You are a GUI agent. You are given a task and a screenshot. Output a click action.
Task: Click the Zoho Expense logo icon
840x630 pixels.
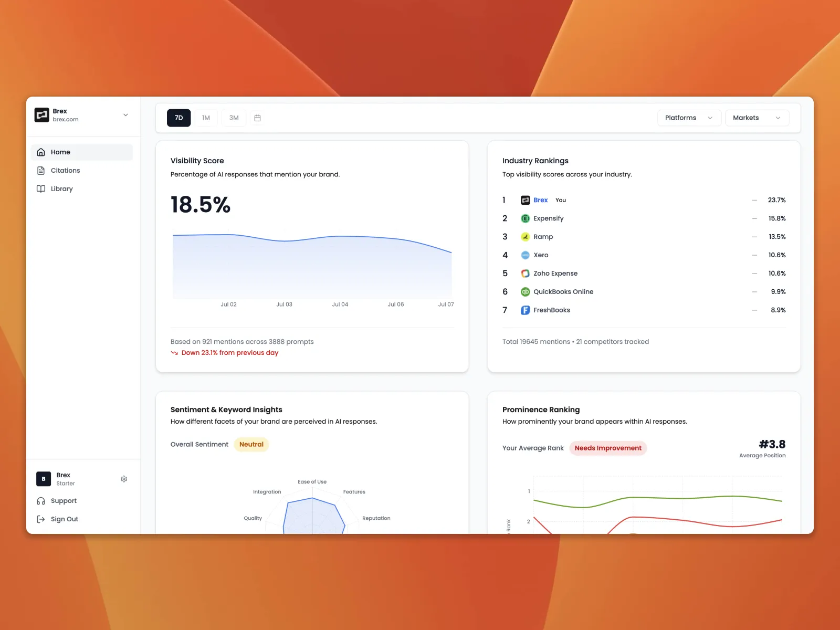click(x=525, y=274)
